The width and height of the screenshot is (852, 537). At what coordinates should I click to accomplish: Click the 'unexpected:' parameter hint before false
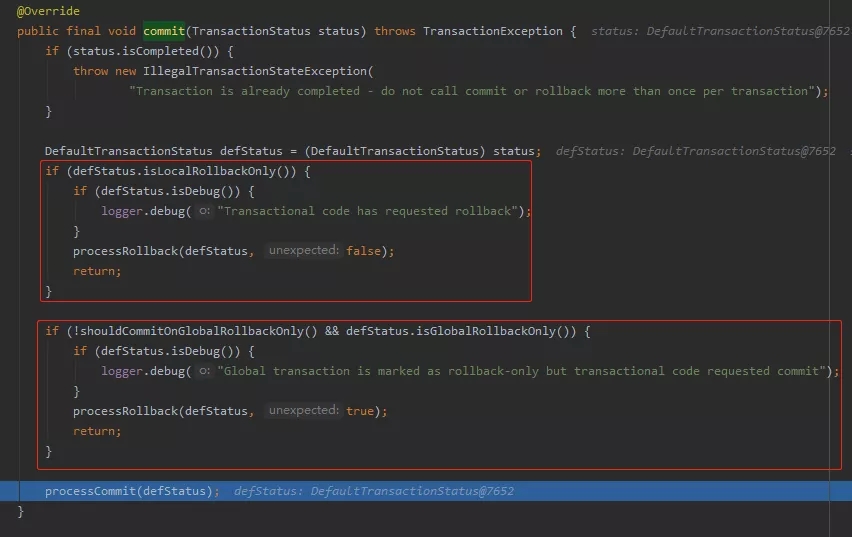[x=303, y=251]
